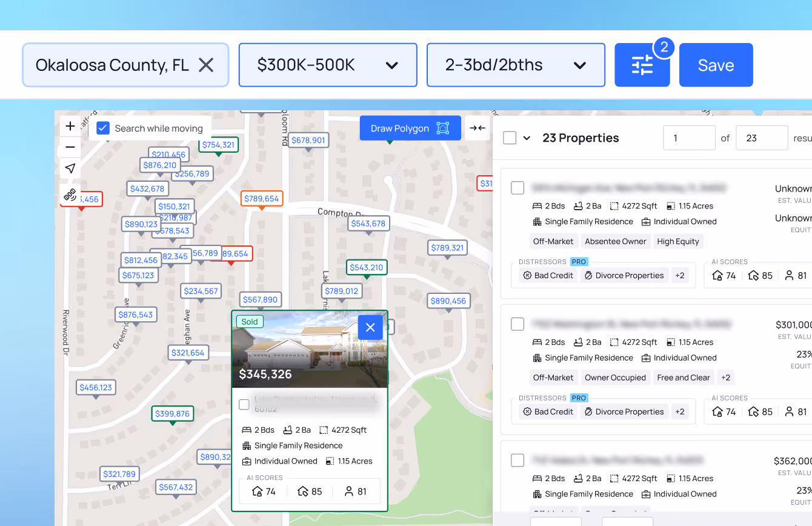Select the $234,567 map marker
The image size is (812, 526).
click(x=201, y=291)
